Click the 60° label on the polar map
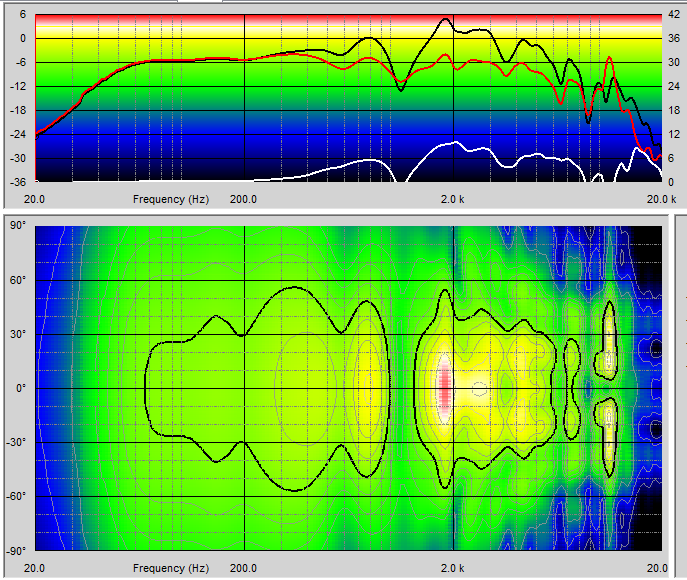This screenshot has width=687, height=580. [18, 280]
